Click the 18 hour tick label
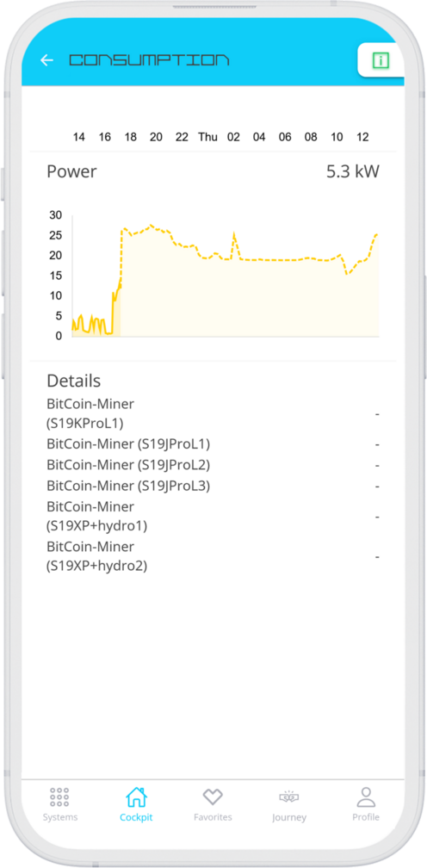 click(131, 137)
